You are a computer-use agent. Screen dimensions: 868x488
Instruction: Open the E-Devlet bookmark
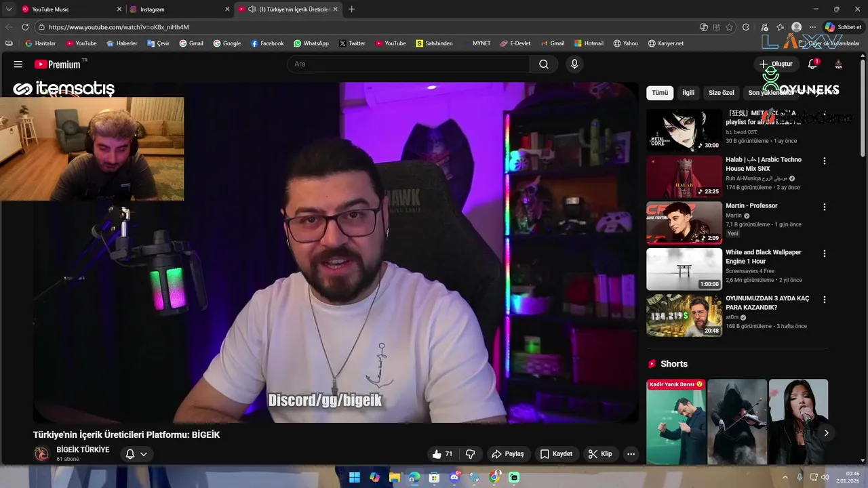tap(515, 43)
